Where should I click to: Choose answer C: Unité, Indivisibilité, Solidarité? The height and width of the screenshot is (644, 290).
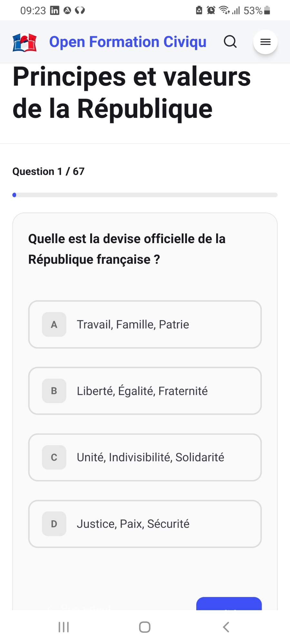coord(145,457)
